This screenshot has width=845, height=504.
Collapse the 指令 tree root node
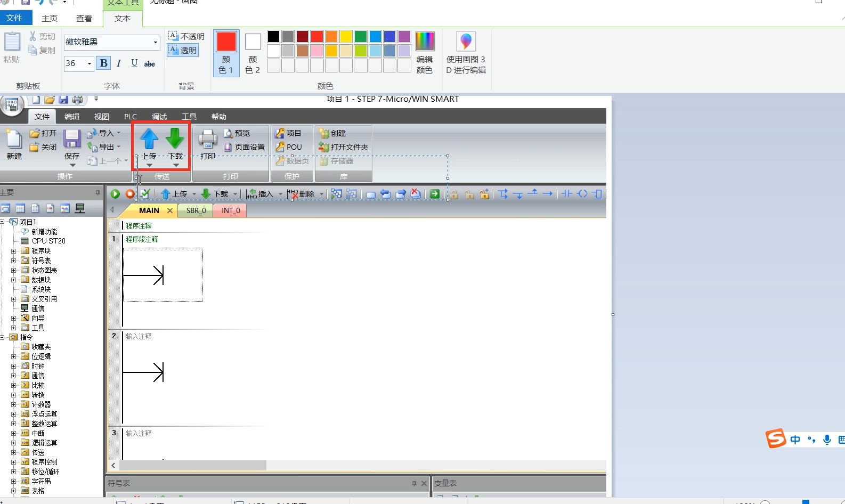tap(3, 337)
